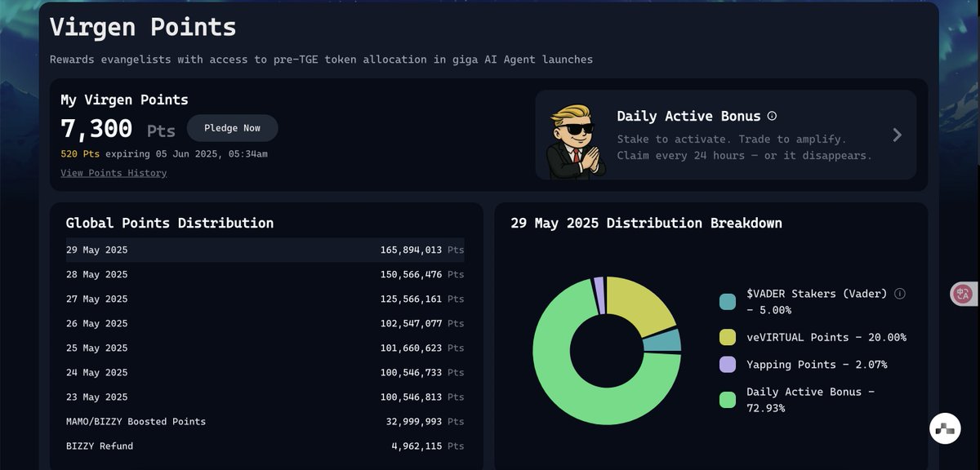Click the 7,300 Pts balance value

tap(118, 129)
